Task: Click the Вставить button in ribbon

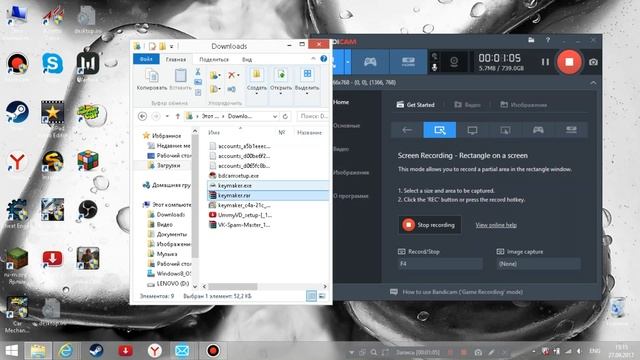Action: pos(180,80)
